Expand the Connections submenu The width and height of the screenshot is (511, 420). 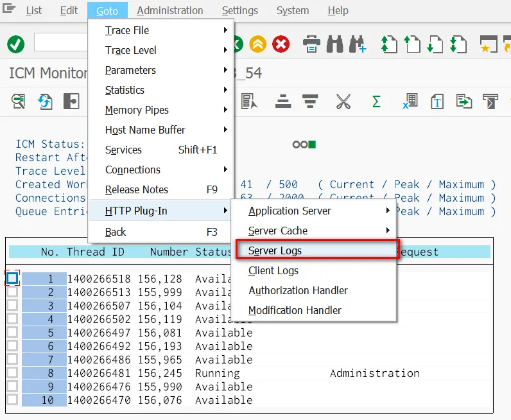point(161,170)
